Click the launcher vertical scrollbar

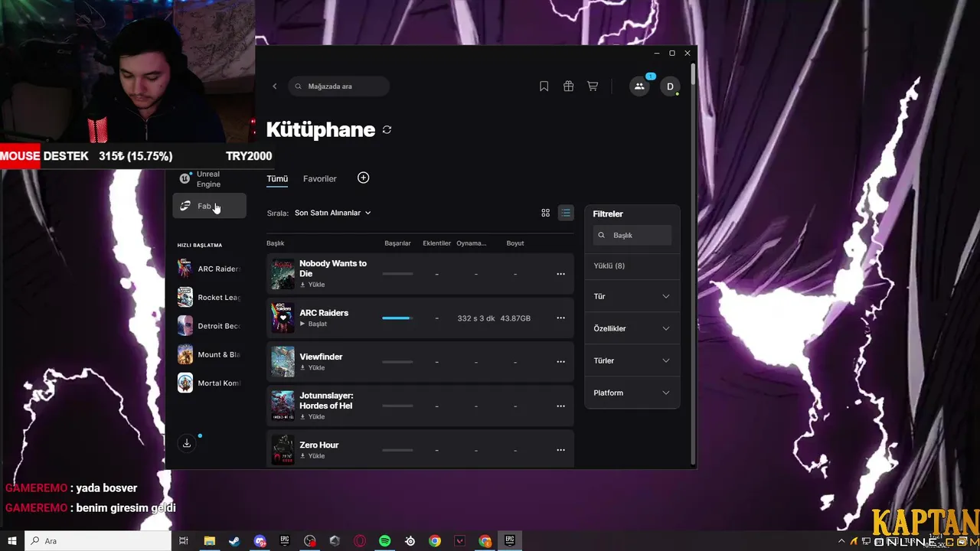(693, 74)
